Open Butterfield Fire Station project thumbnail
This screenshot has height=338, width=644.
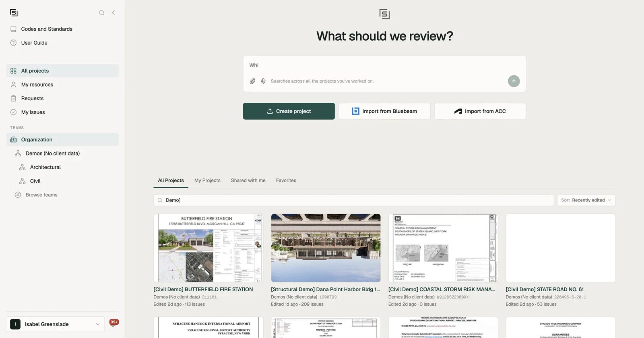coord(208,248)
